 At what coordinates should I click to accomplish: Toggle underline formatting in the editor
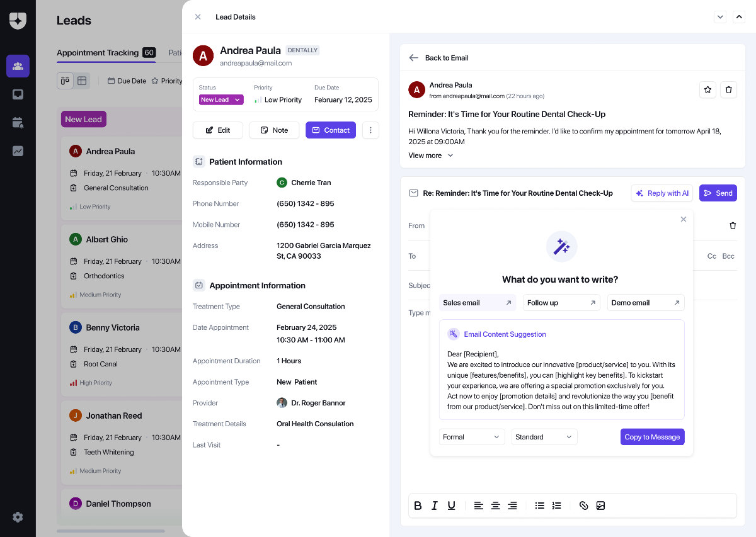click(x=451, y=506)
